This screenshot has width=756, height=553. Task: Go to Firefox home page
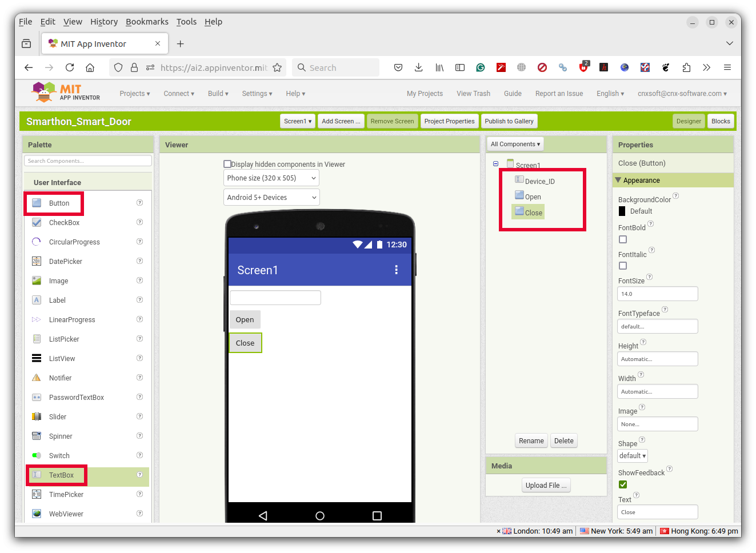(x=90, y=67)
